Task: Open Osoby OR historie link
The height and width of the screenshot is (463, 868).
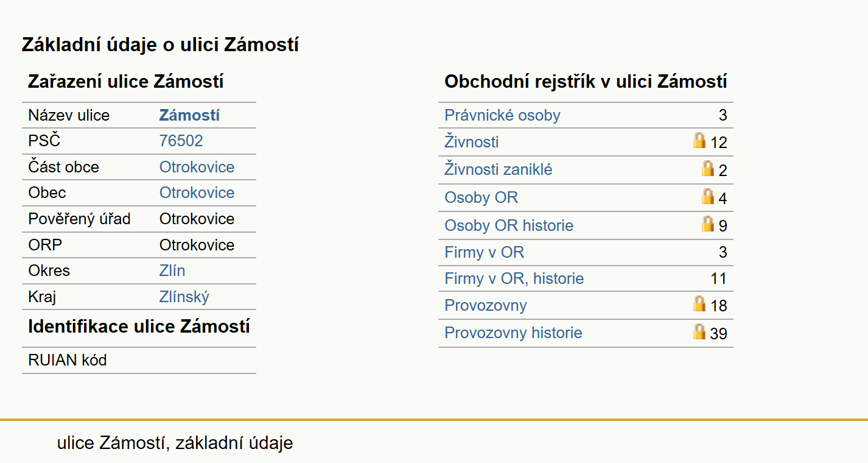Action: point(509,225)
